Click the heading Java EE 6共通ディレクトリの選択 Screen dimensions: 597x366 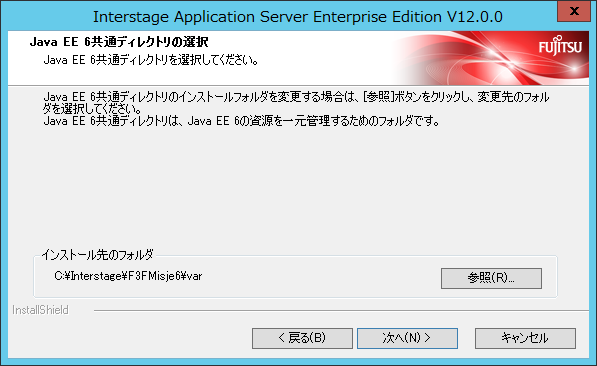119,42
